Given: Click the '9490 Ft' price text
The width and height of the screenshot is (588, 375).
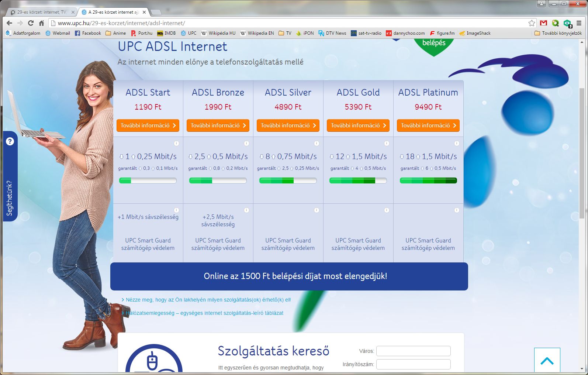Looking at the screenshot, I should tap(428, 107).
